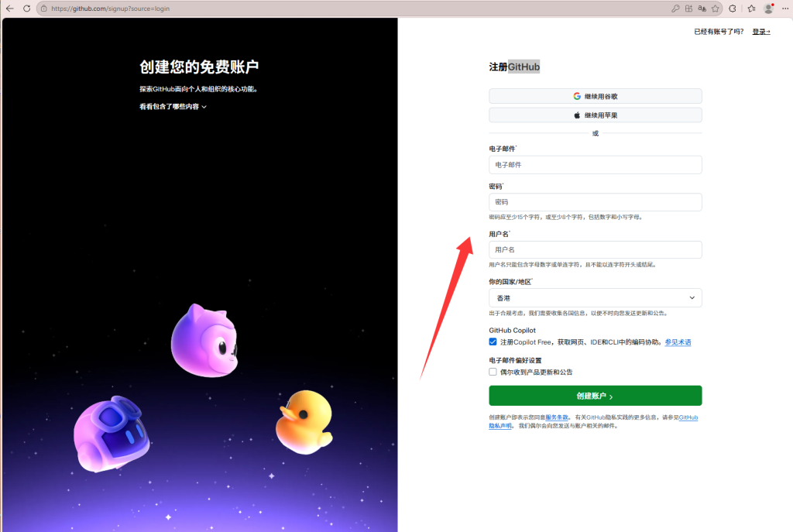The image size is (793, 532).
Task: Add this page to favorites star
Action: (x=715, y=9)
